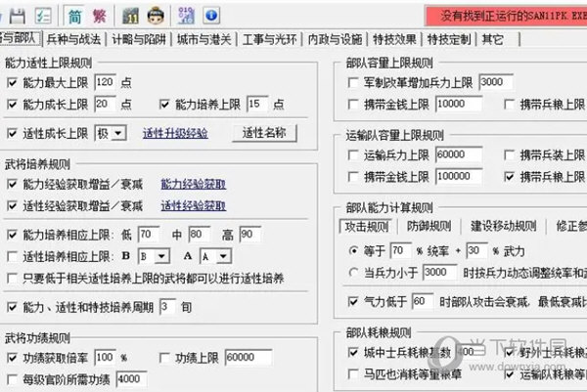
Task: Click 能力最大上限 field with 120
Action: coord(106,82)
